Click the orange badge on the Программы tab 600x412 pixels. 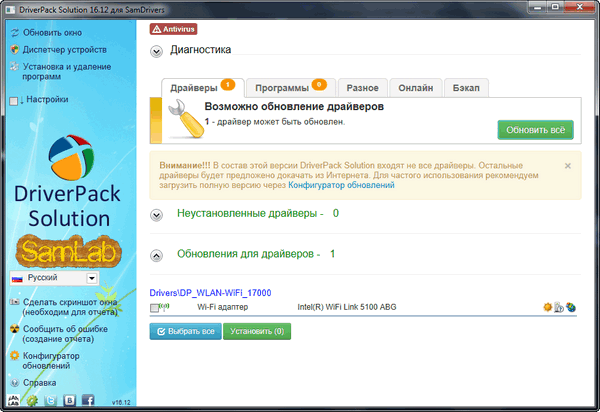[319, 84]
